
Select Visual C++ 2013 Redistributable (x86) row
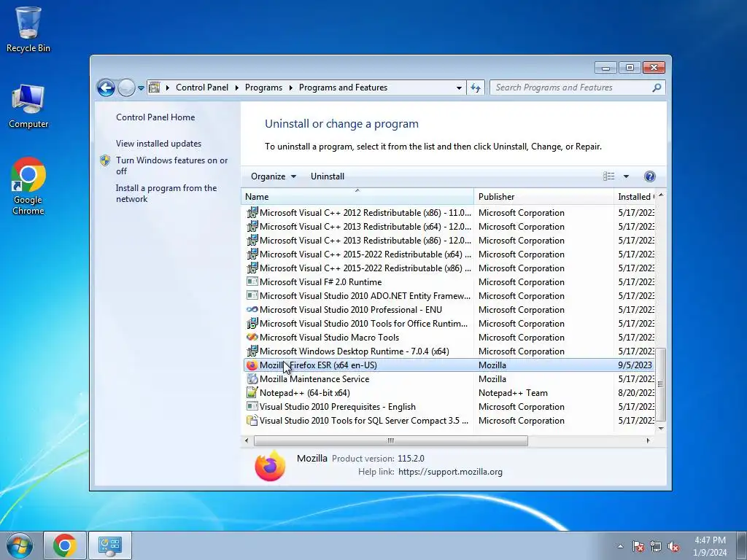tap(449, 241)
